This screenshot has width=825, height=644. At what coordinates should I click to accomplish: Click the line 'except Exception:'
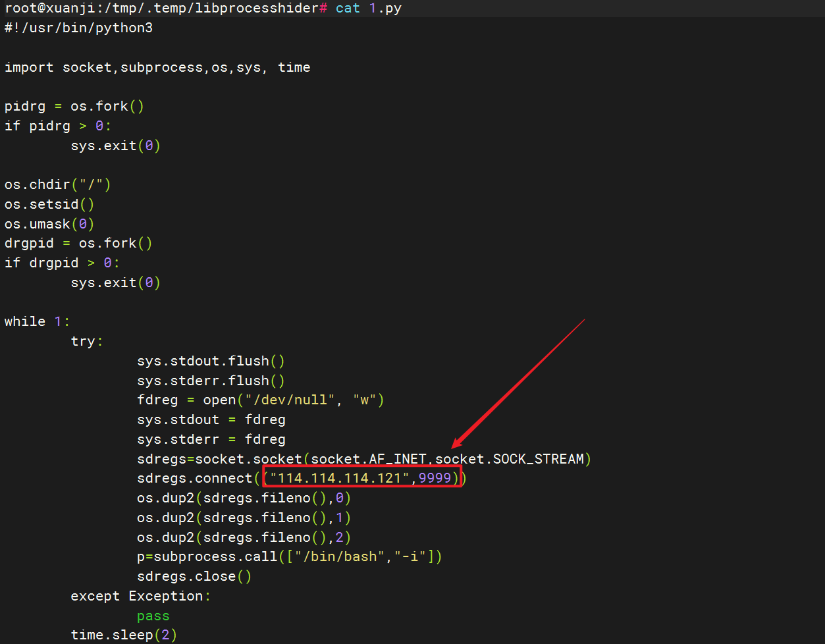tap(141, 596)
